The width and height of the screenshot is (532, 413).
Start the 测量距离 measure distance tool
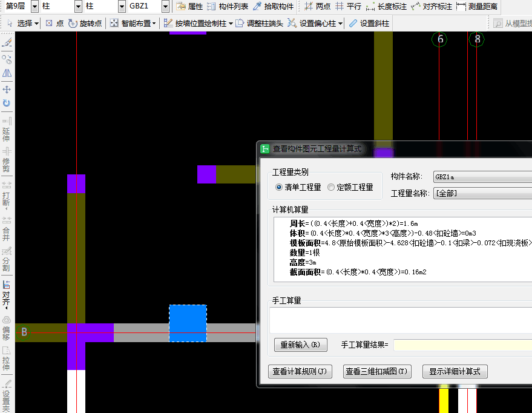click(x=477, y=7)
